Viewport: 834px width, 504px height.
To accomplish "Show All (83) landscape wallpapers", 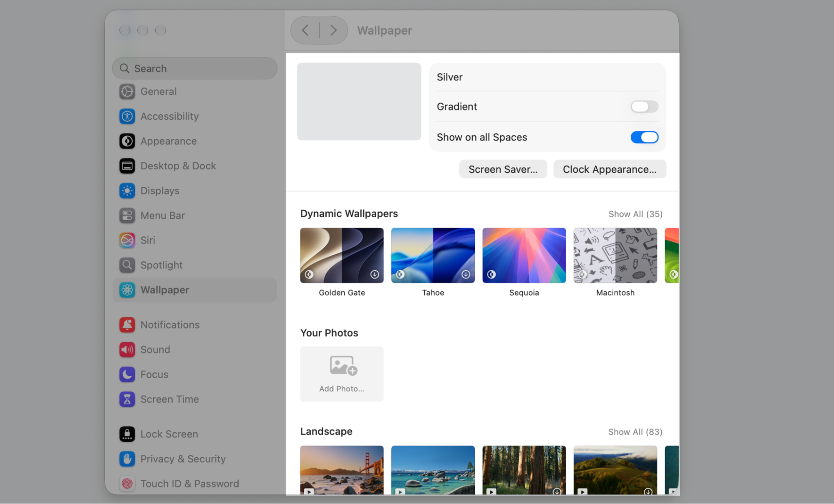I will point(635,432).
